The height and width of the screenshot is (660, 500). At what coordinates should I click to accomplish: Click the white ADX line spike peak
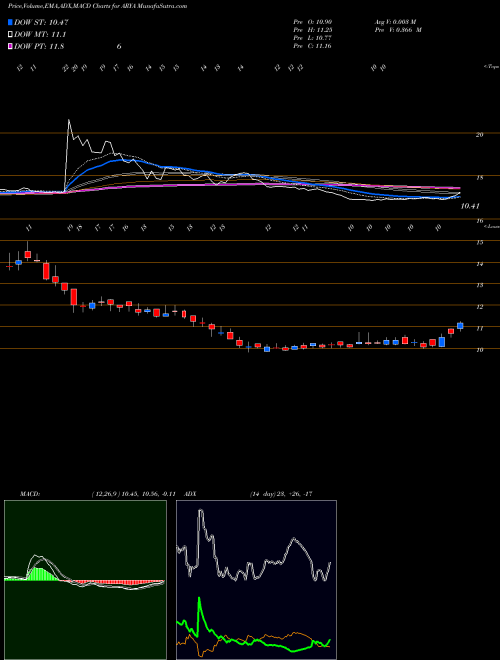coord(200,511)
